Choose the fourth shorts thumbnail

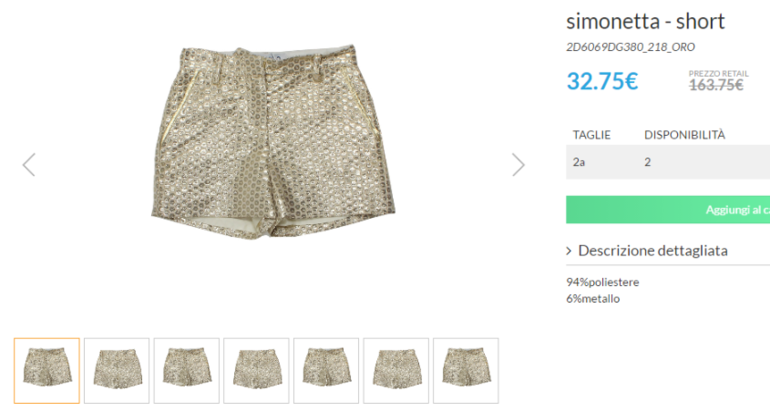pos(256,371)
